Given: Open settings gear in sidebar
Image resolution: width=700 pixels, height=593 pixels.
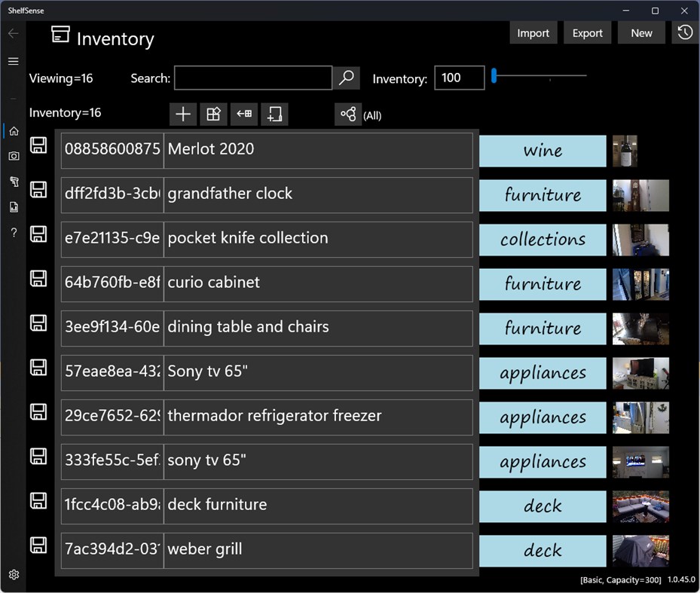Looking at the screenshot, I should tap(14, 574).
